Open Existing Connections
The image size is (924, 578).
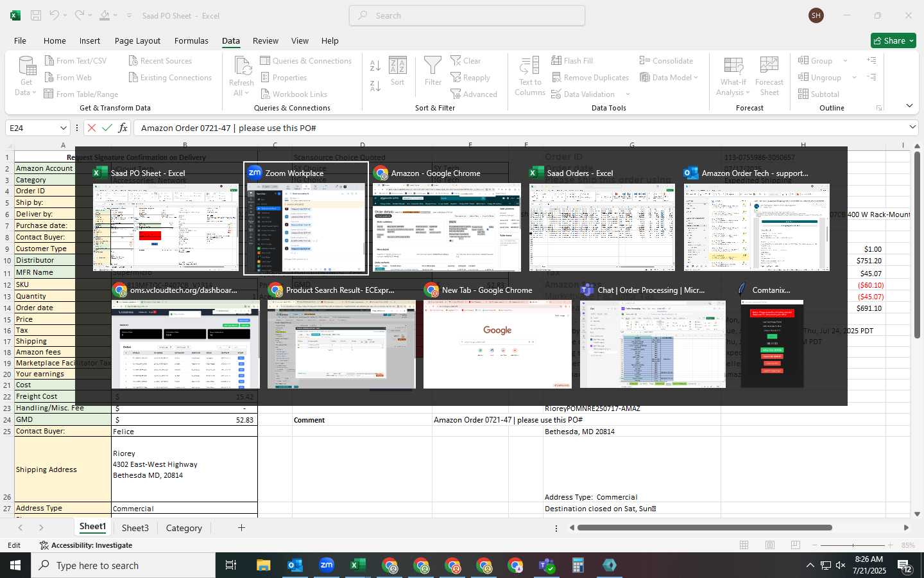pos(170,78)
